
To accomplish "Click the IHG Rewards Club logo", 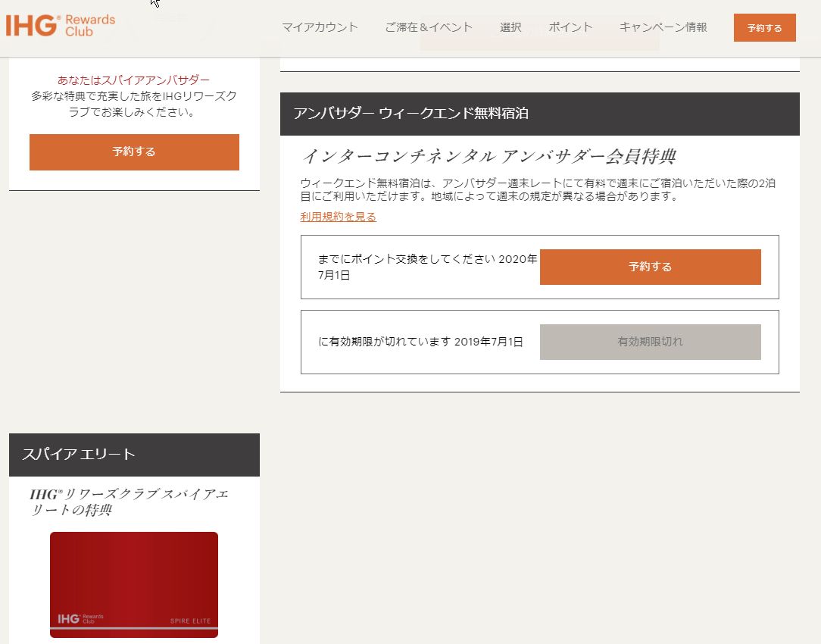I will (61, 25).
